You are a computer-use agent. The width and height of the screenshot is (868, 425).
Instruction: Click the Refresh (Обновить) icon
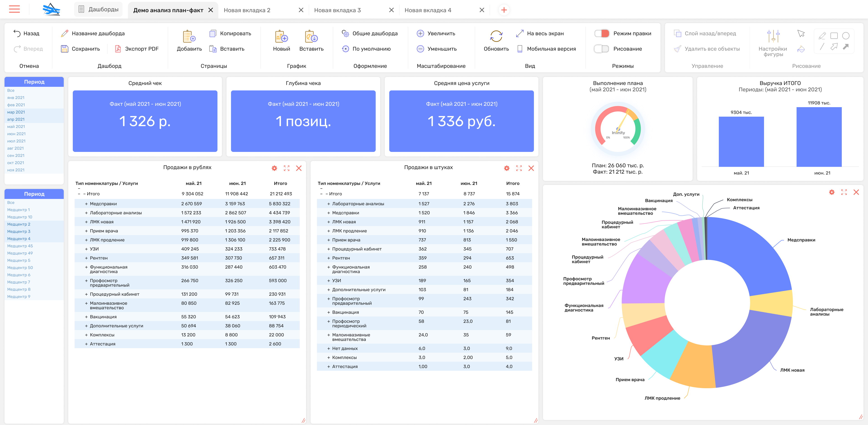496,36
